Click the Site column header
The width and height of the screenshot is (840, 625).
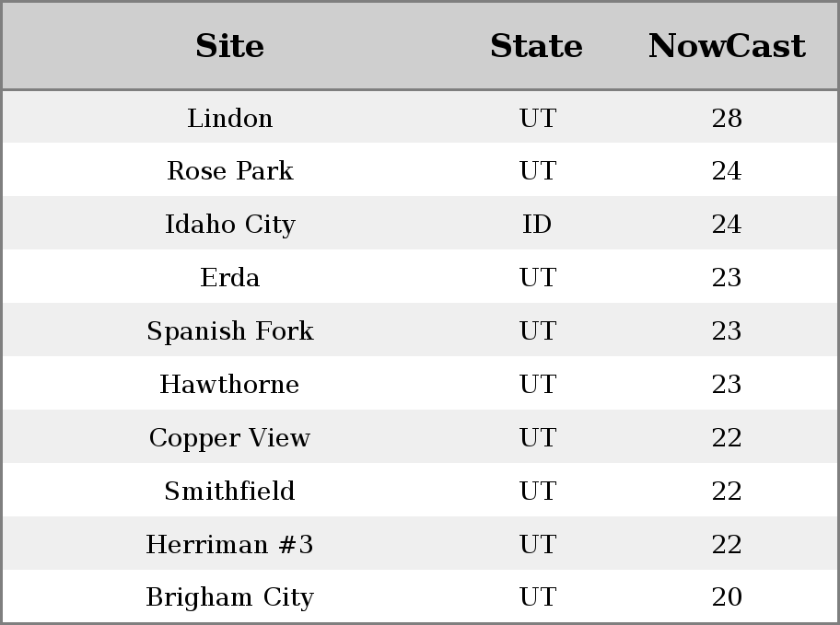click(x=229, y=46)
